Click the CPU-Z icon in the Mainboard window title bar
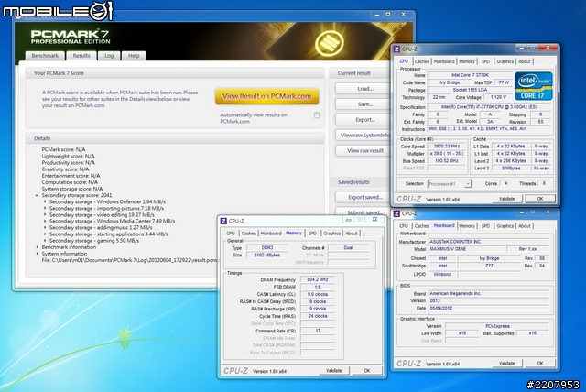This screenshot has height=392, width=586. (x=396, y=213)
